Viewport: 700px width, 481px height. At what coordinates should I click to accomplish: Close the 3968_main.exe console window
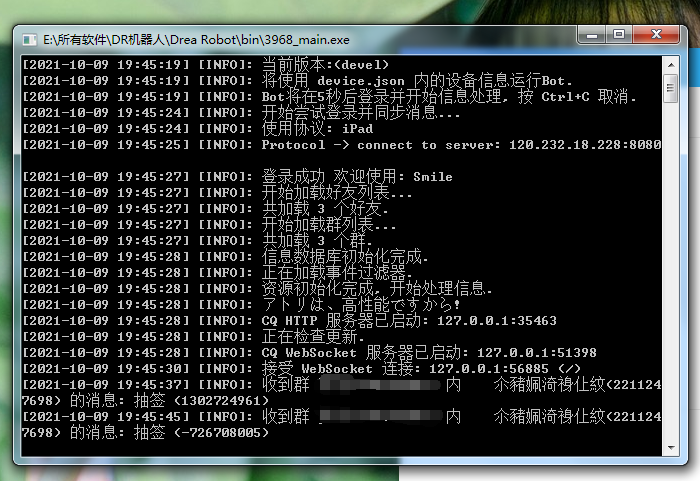pos(655,35)
